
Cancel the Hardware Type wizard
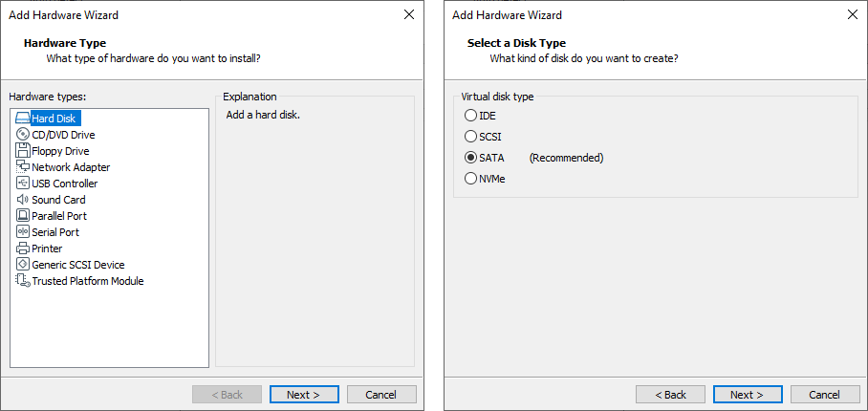point(381,395)
